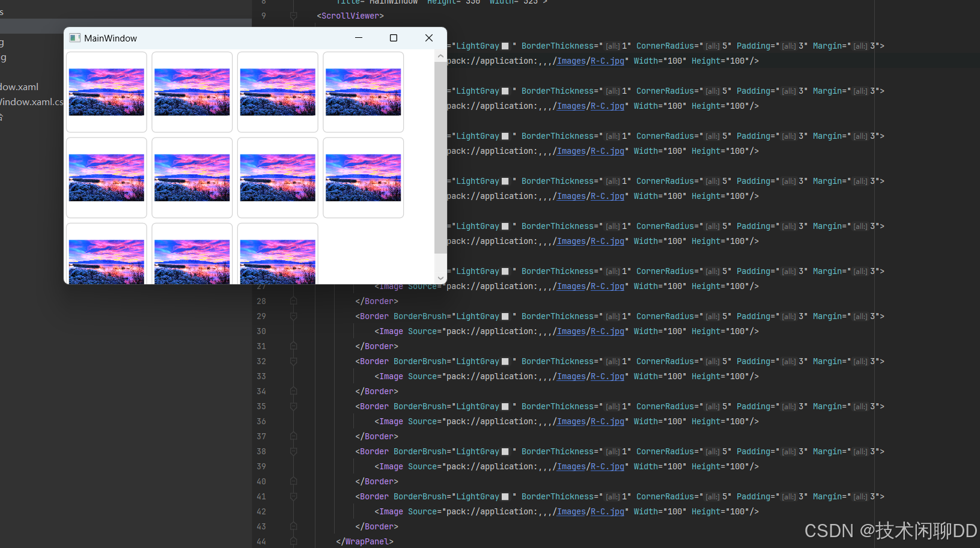This screenshot has height=548, width=980.
Task: Click the LightGray color swatch on line 32
Action: [505, 362]
